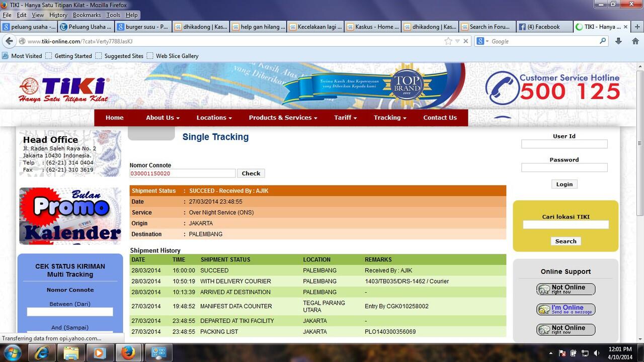644x362 pixels.
Task: Switch to the (4) Facebook tab
Action: 544,27
